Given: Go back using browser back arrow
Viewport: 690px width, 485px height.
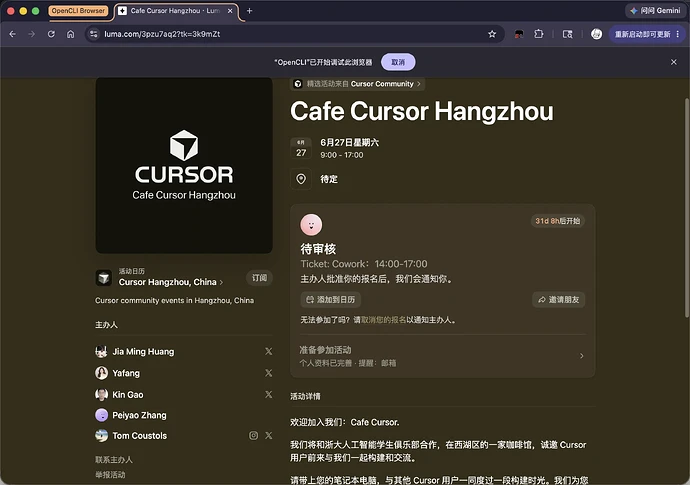Looking at the screenshot, I should [12, 34].
